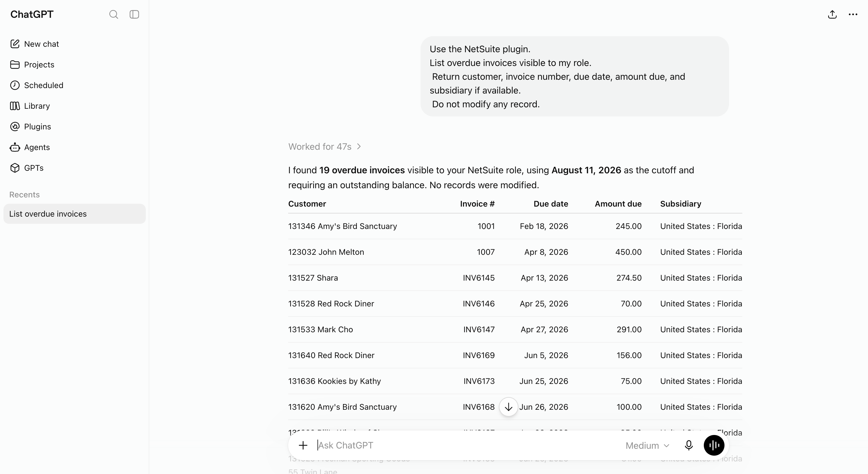The image size is (868, 474).
Task: Click the Projects folder icon
Action: pyautogui.click(x=15, y=64)
